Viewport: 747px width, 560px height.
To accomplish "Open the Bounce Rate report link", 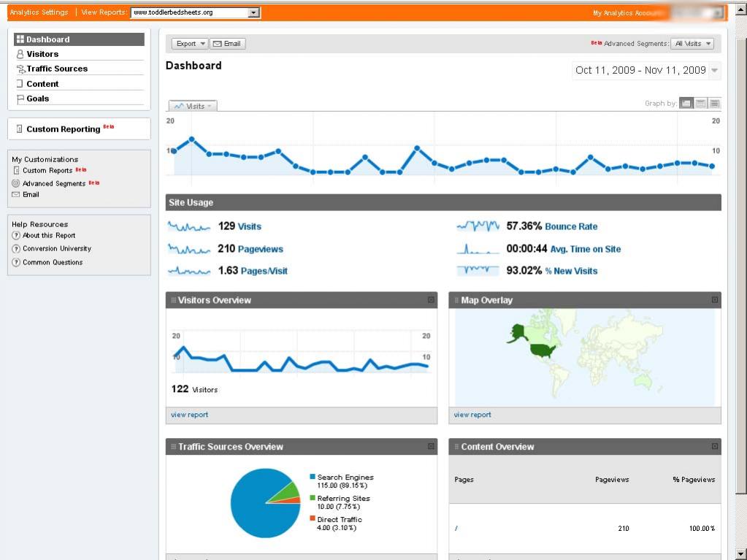I will pyautogui.click(x=571, y=226).
